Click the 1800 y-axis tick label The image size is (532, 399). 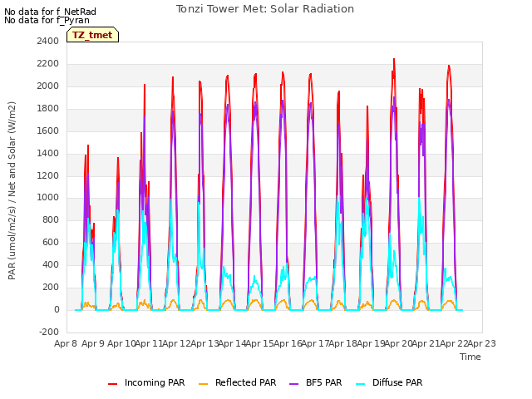(x=47, y=109)
